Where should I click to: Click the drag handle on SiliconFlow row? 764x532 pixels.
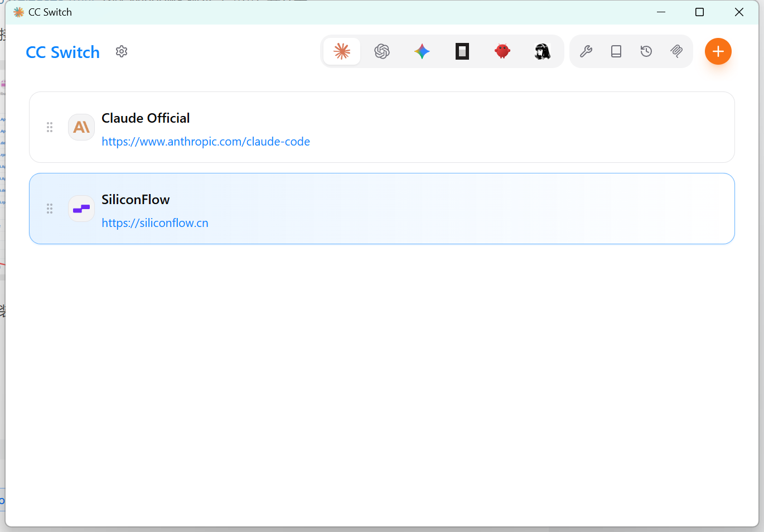(50, 209)
